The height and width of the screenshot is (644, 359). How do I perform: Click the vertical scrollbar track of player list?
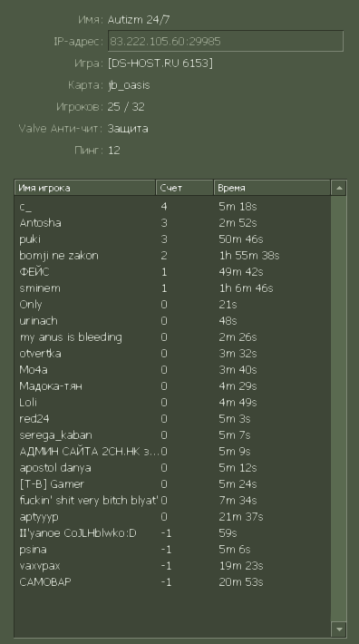pos(339,409)
